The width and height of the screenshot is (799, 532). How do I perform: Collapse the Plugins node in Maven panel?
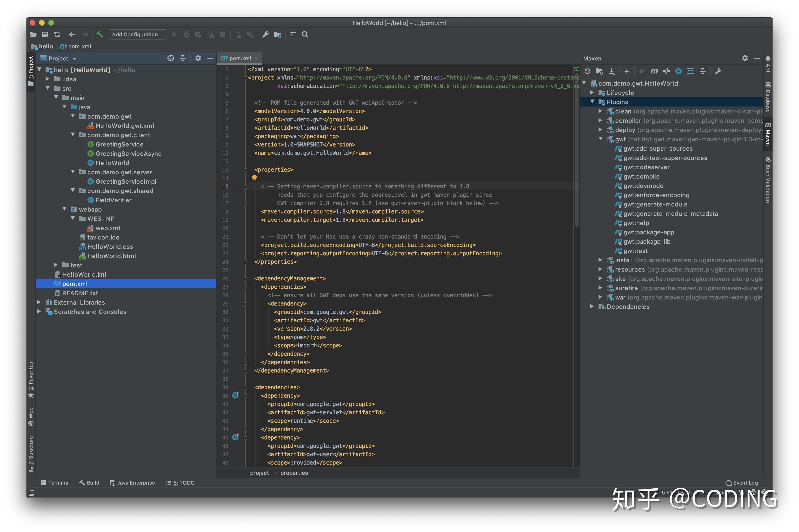pos(592,102)
